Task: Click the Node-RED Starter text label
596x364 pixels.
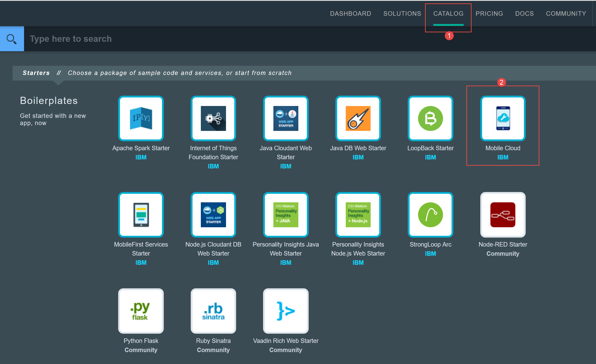Action: pyautogui.click(x=503, y=244)
